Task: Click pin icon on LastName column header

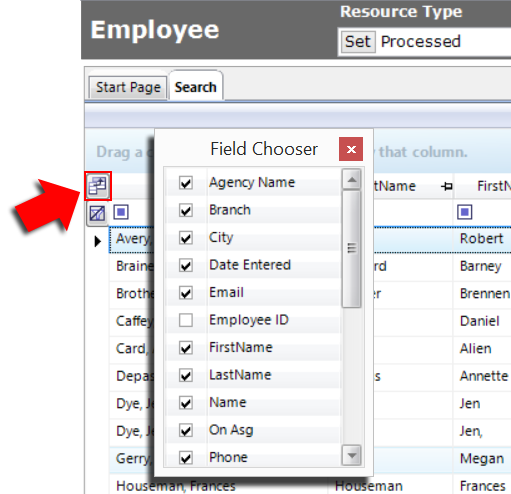Action: [x=447, y=186]
